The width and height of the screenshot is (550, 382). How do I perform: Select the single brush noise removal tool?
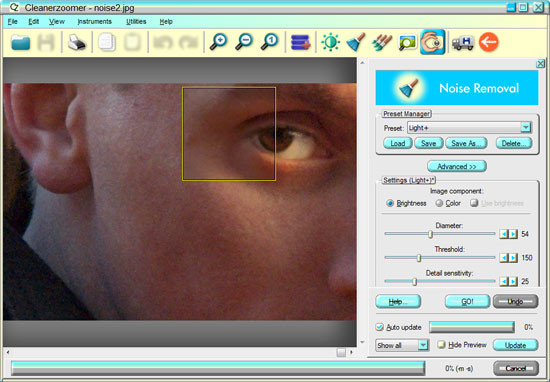click(356, 42)
